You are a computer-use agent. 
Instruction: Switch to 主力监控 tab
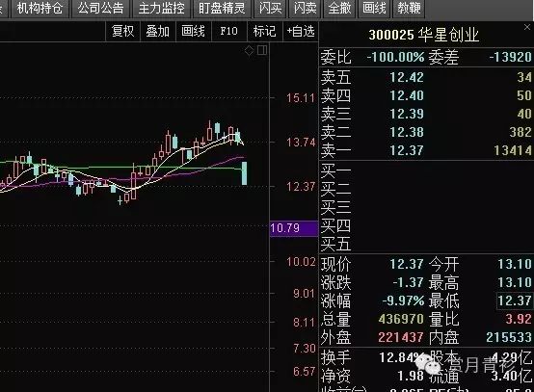click(161, 8)
